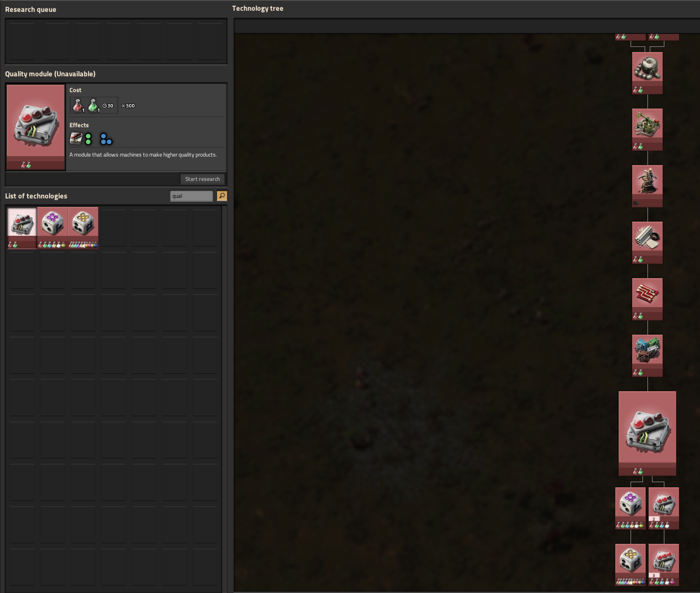Click the Start research button
The height and width of the screenshot is (593, 700).
[202, 179]
